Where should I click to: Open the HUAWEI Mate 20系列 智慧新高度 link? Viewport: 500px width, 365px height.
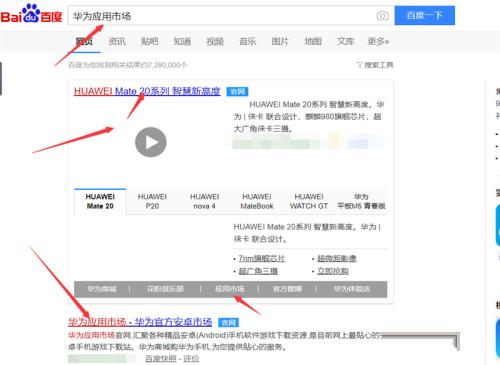(x=147, y=91)
